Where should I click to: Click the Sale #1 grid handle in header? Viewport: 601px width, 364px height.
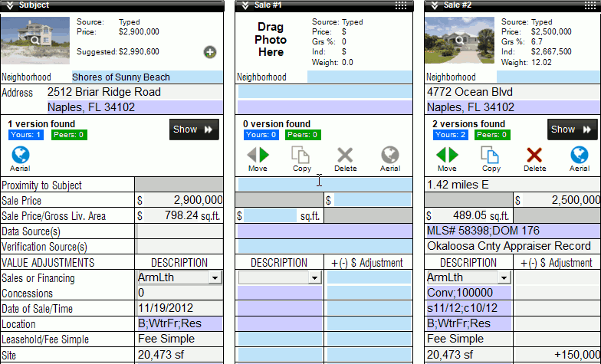coord(400,5)
